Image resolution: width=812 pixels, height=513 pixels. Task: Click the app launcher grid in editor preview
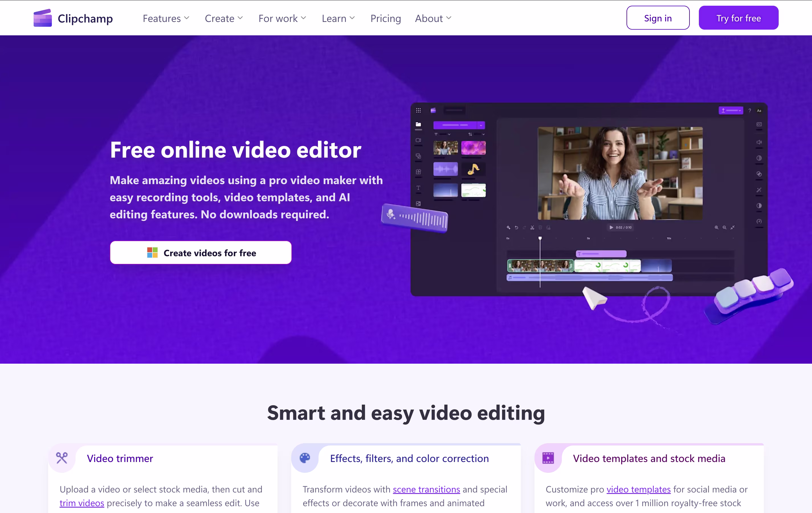click(x=418, y=110)
